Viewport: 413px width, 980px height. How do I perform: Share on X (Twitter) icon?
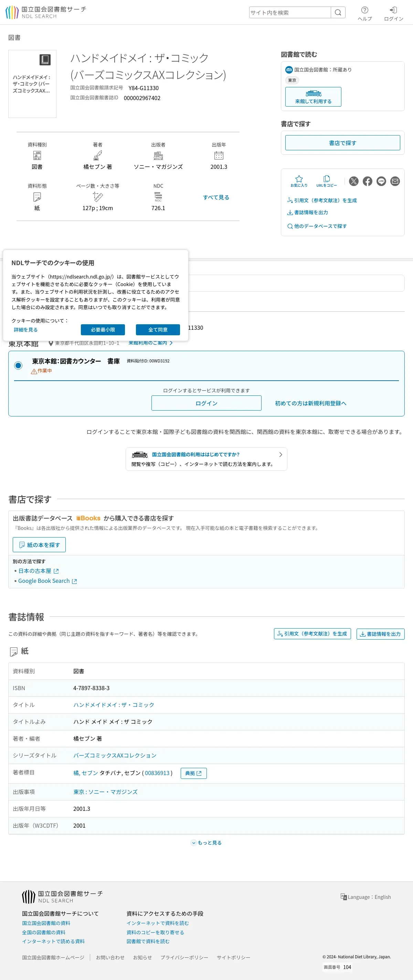pyautogui.click(x=353, y=181)
